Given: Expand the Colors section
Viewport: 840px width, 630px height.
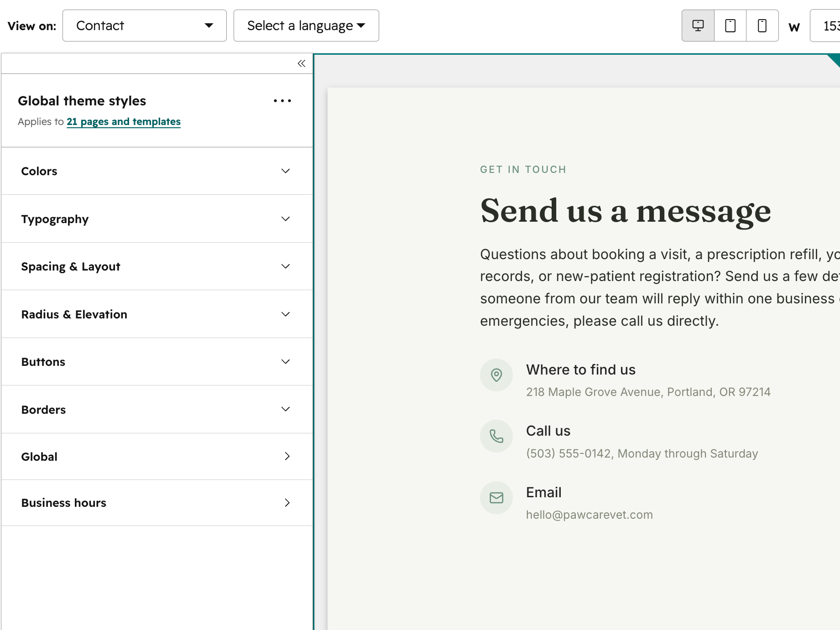Looking at the screenshot, I should [157, 171].
